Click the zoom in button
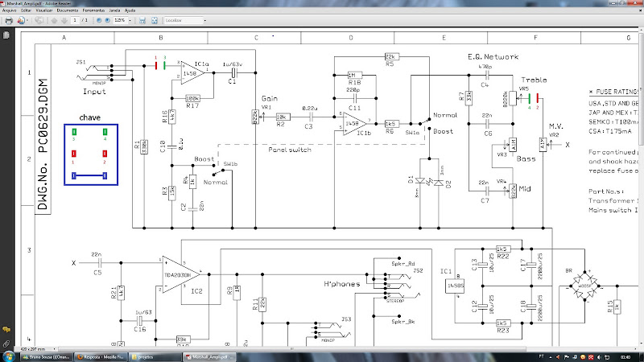Viewport: 644px width, 362px height. 105,19
